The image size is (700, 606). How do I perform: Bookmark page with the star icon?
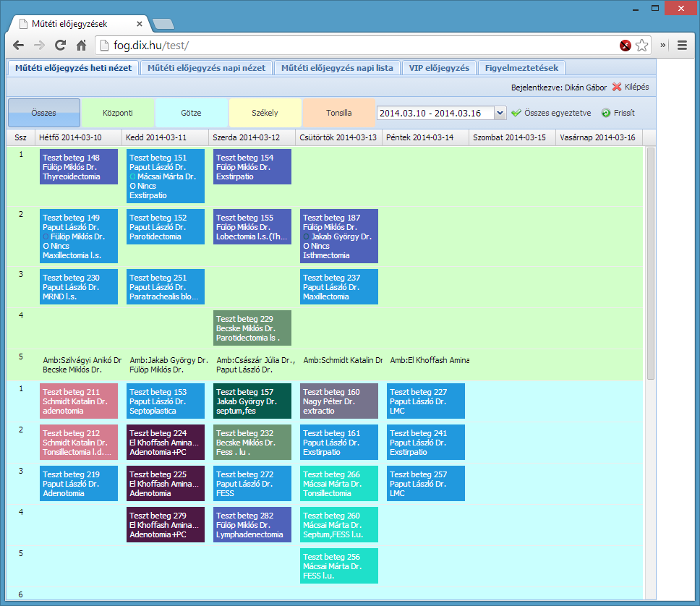pyautogui.click(x=641, y=45)
